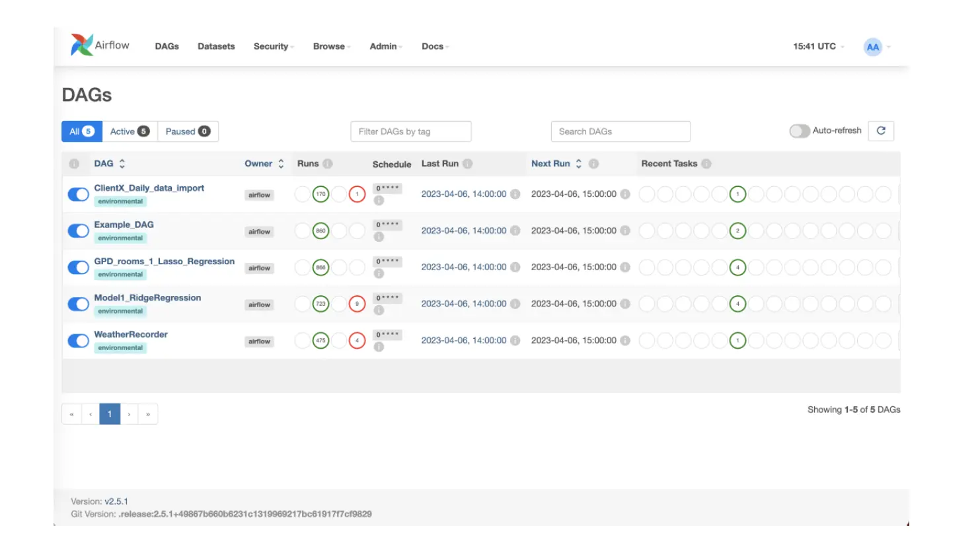
Task: Click the first page « pagination button
Action: coord(71,414)
